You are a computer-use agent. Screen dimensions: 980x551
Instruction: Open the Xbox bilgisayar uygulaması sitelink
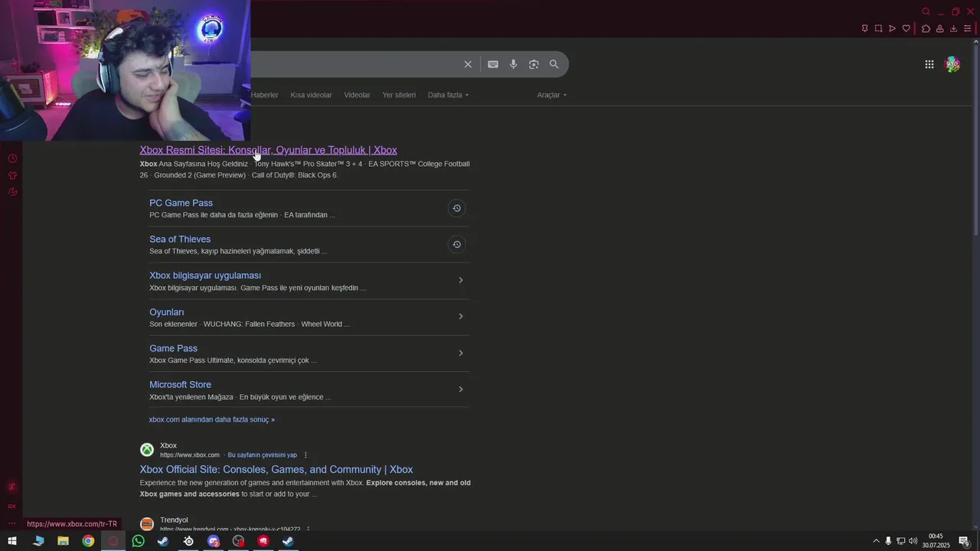205,275
